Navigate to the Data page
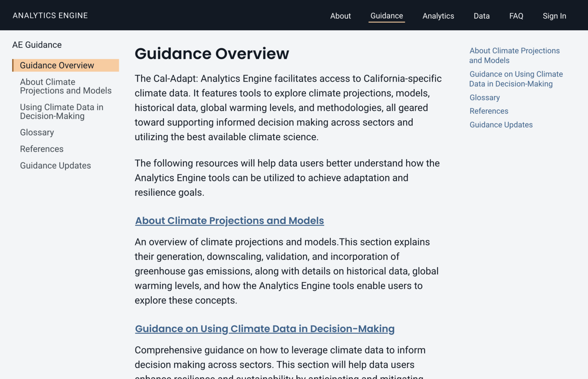Screen dimensions: 588x379 coord(481,16)
